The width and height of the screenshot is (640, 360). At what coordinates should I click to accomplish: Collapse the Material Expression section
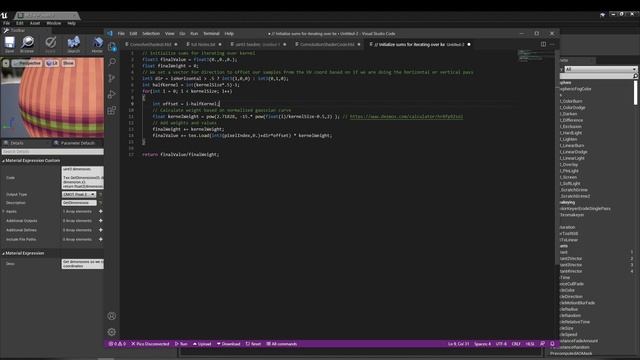(x=3, y=253)
